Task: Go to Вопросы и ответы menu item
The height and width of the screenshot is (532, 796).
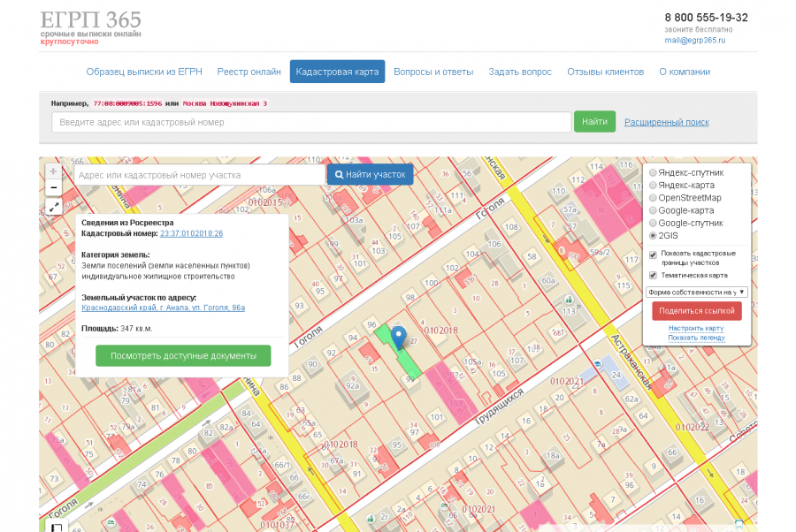Action: 432,72
